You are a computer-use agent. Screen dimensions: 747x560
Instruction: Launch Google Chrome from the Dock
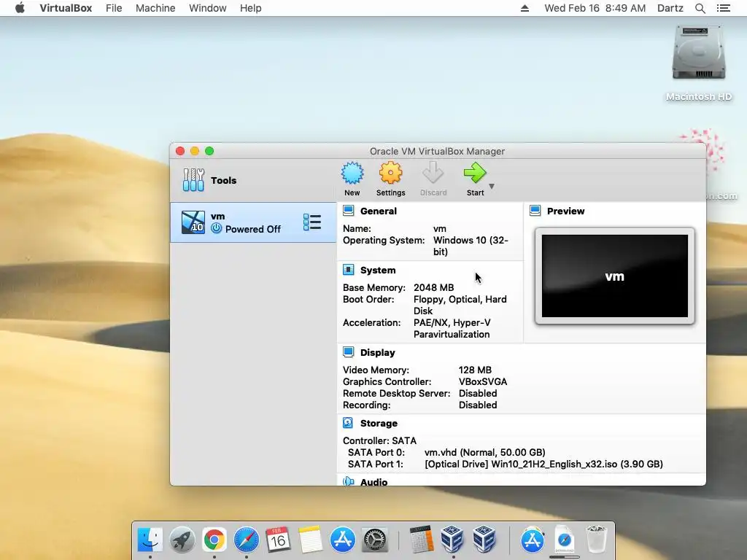214,540
